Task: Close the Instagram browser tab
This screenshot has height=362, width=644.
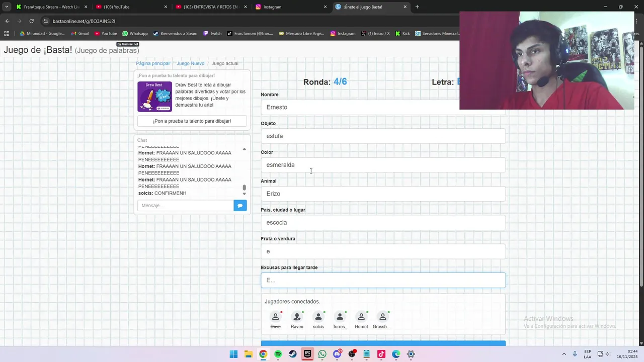Action: tap(325, 7)
